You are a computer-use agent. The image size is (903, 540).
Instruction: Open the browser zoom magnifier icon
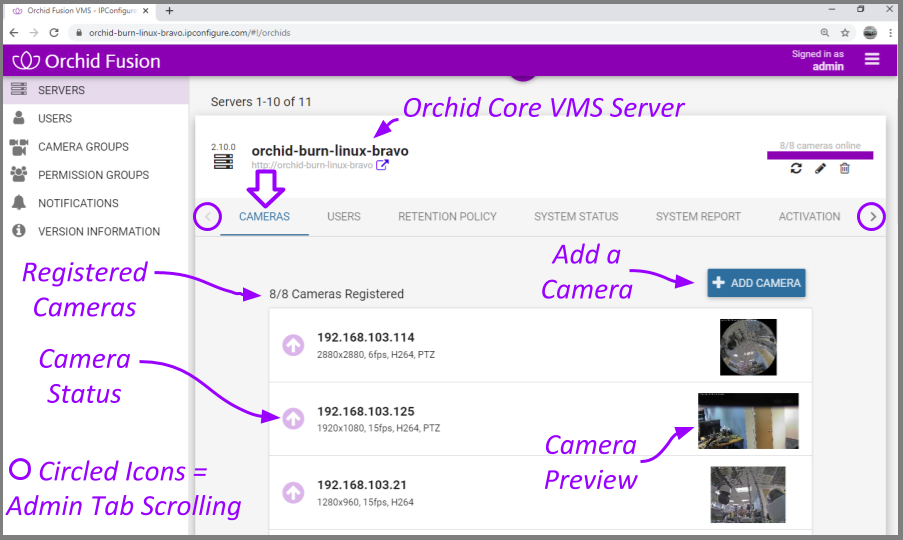(x=825, y=33)
